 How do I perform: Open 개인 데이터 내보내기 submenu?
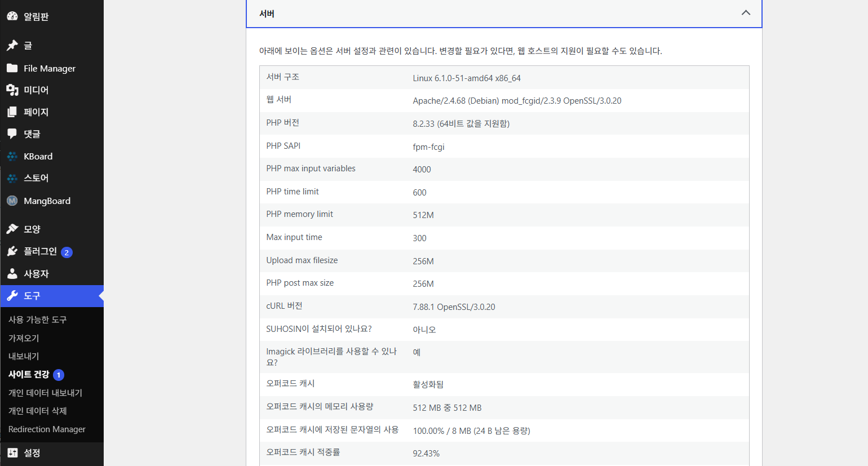tap(45, 393)
